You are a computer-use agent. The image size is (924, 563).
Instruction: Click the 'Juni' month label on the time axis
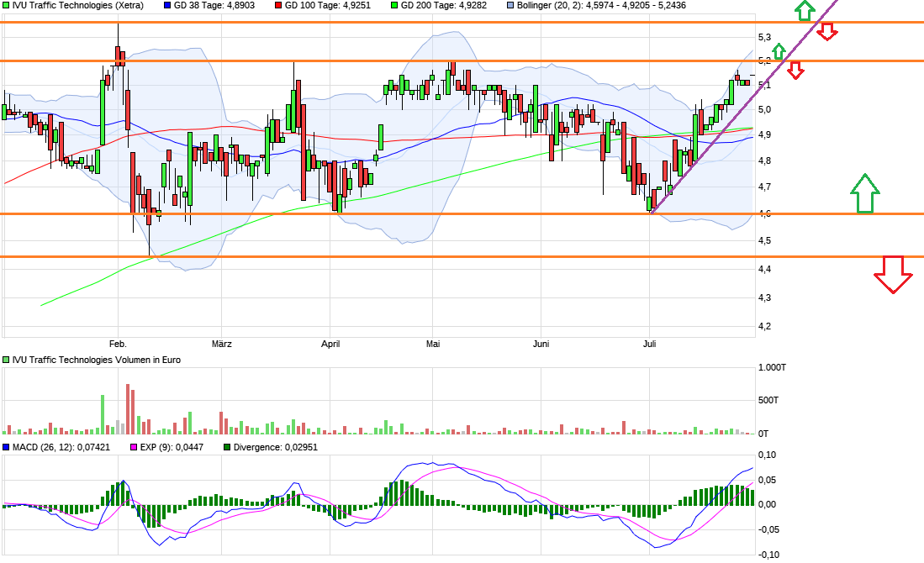[541, 344]
